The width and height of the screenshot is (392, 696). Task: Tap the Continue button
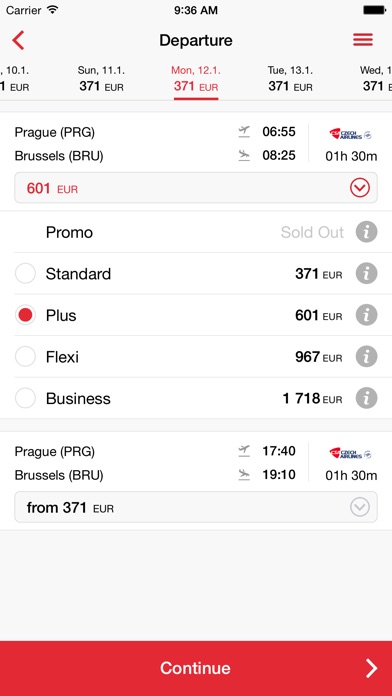(196, 668)
